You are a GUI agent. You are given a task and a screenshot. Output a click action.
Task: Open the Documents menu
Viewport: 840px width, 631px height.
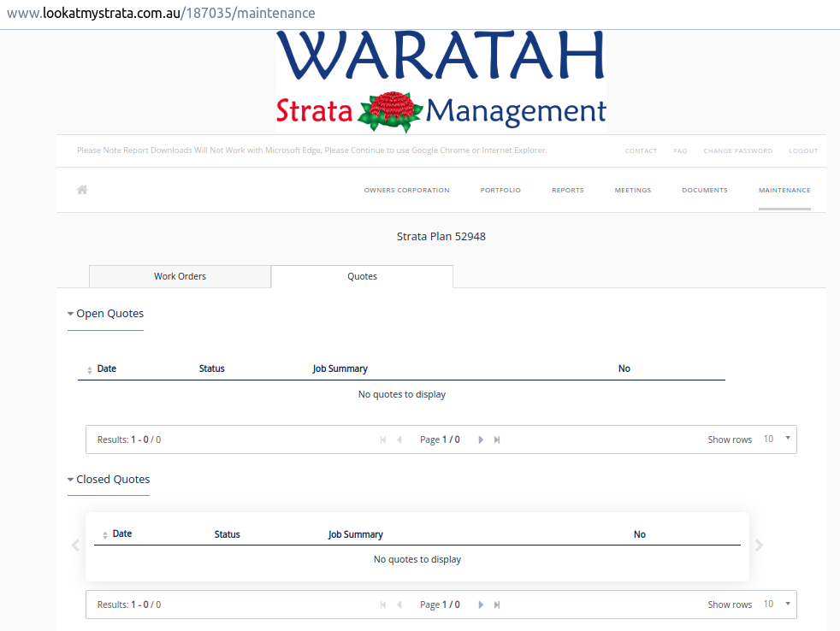point(705,190)
